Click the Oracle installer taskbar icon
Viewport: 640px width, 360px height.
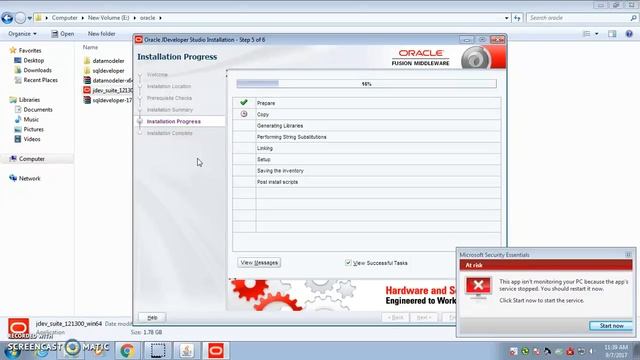[x=216, y=350]
